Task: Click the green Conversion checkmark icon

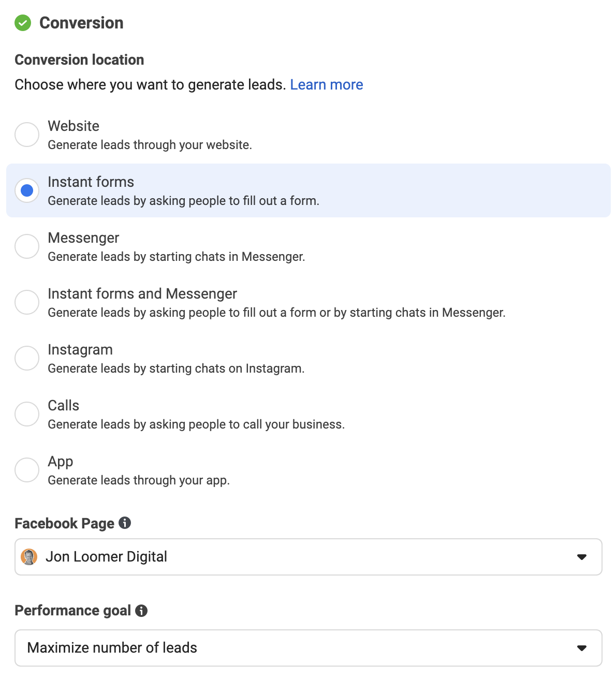Action: (x=23, y=23)
